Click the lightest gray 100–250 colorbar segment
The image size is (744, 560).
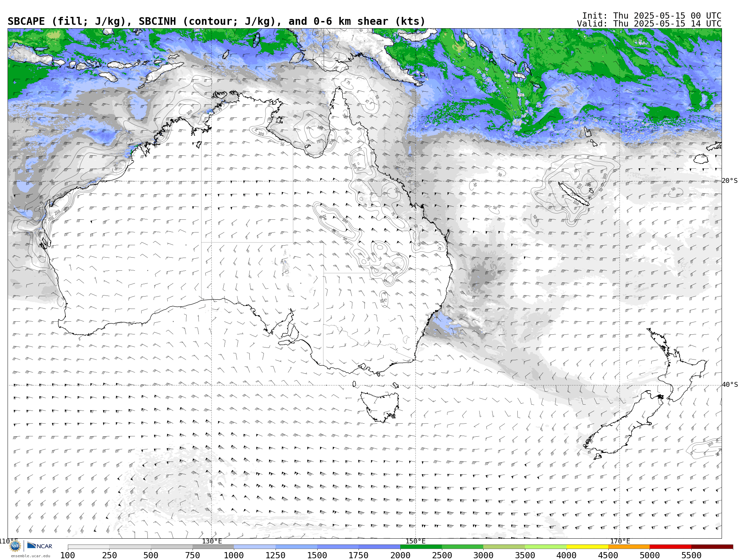coord(89,547)
